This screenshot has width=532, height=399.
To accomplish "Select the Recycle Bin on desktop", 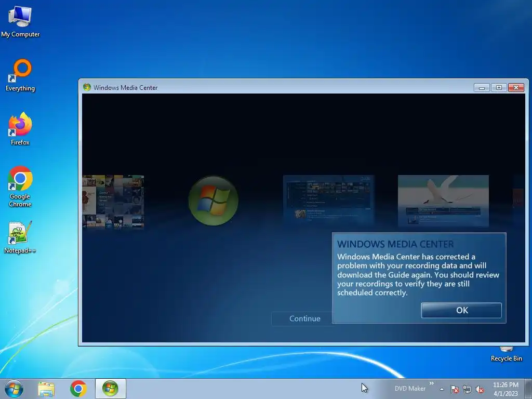I will (506, 354).
